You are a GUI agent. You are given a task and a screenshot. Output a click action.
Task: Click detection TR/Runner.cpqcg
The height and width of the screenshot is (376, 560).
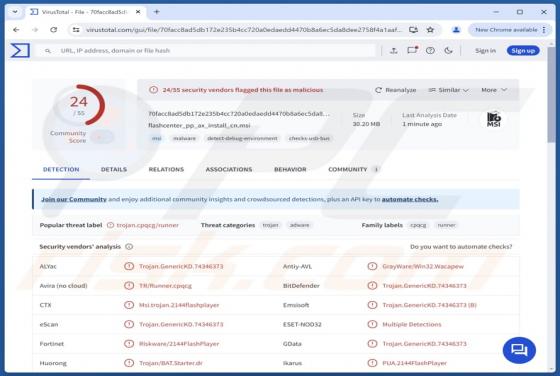[x=165, y=286]
